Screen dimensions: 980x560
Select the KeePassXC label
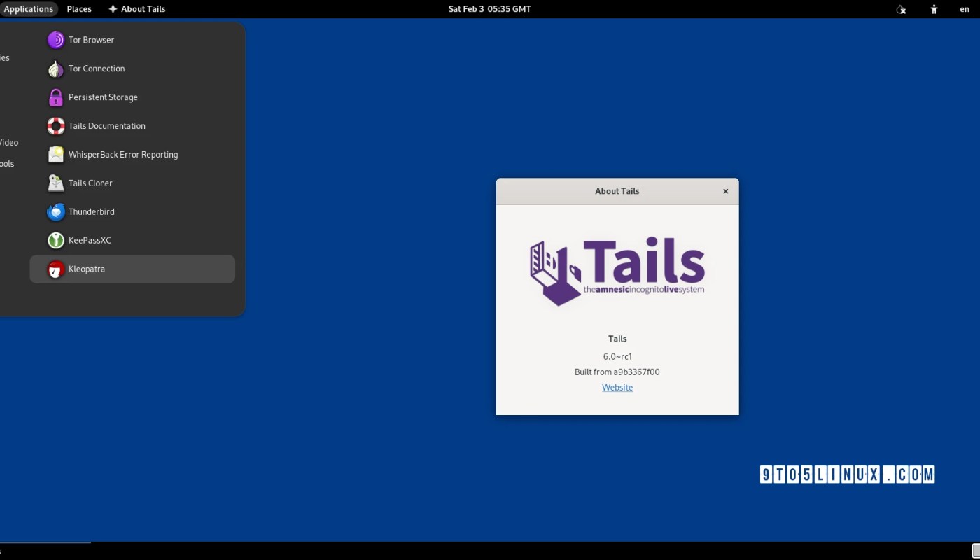(x=90, y=241)
